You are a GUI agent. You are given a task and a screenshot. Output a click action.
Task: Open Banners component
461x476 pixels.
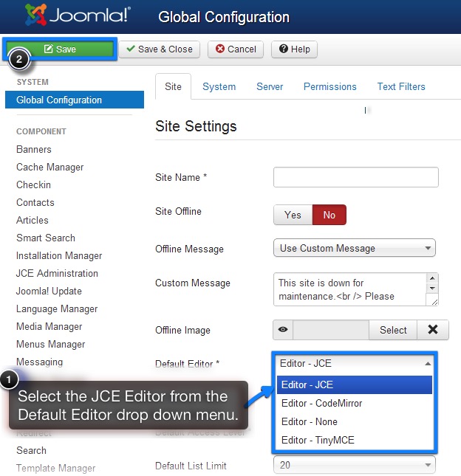(34, 149)
